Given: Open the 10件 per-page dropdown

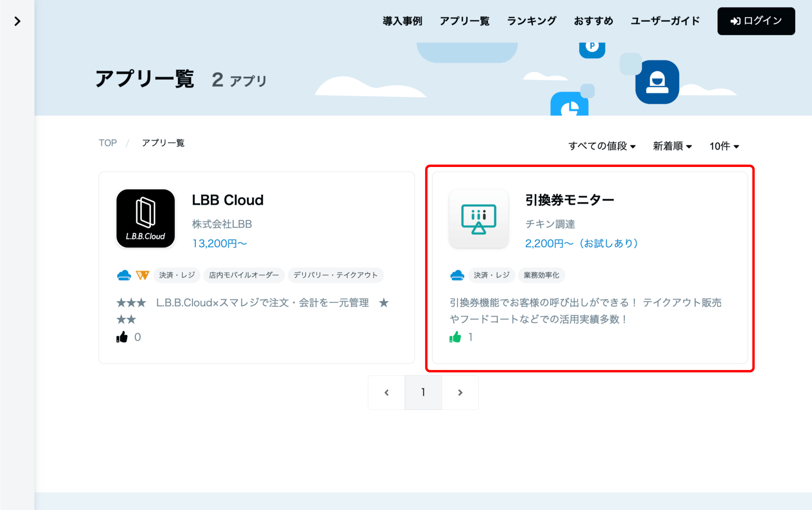Looking at the screenshot, I should tap(724, 146).
